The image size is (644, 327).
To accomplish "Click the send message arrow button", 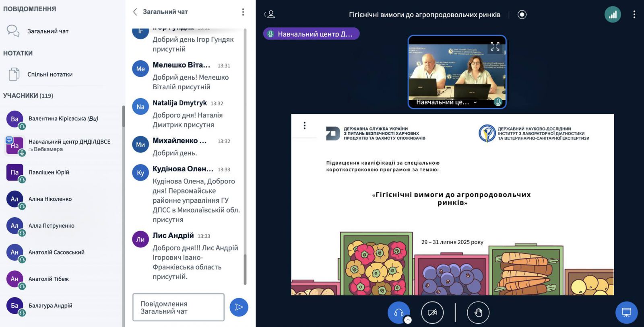I will pyautogui.click(x=239, y=307).
